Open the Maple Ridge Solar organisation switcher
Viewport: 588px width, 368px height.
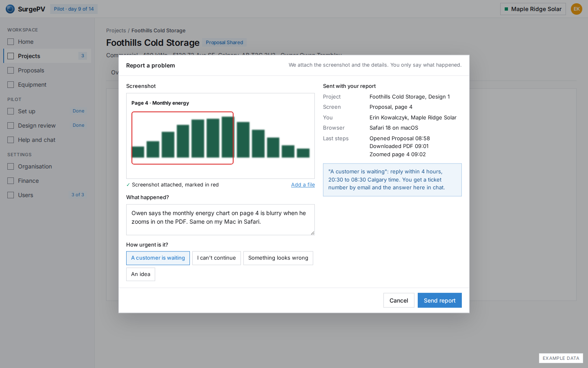pyautogui.click(x=533, y=9)
